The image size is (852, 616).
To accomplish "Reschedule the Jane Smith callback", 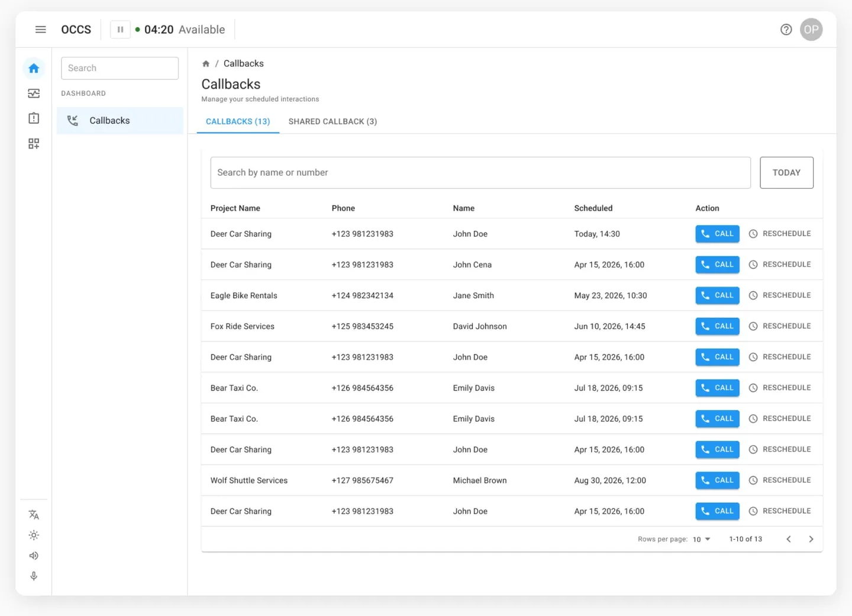I will (780, 295).
